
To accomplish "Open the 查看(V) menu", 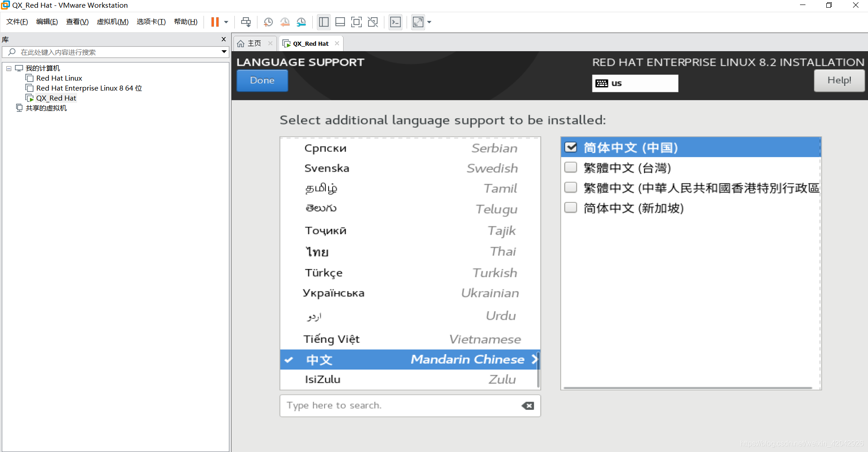I will pos(78,22).
